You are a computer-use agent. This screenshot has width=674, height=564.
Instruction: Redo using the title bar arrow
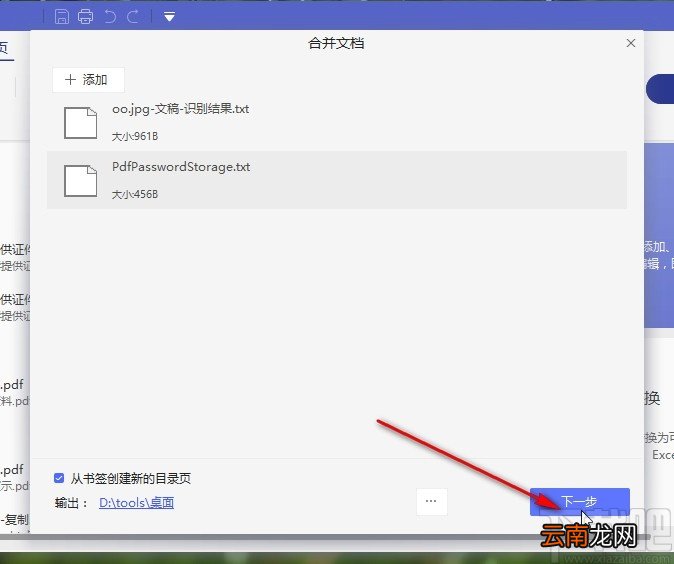(x=133, y=17)
